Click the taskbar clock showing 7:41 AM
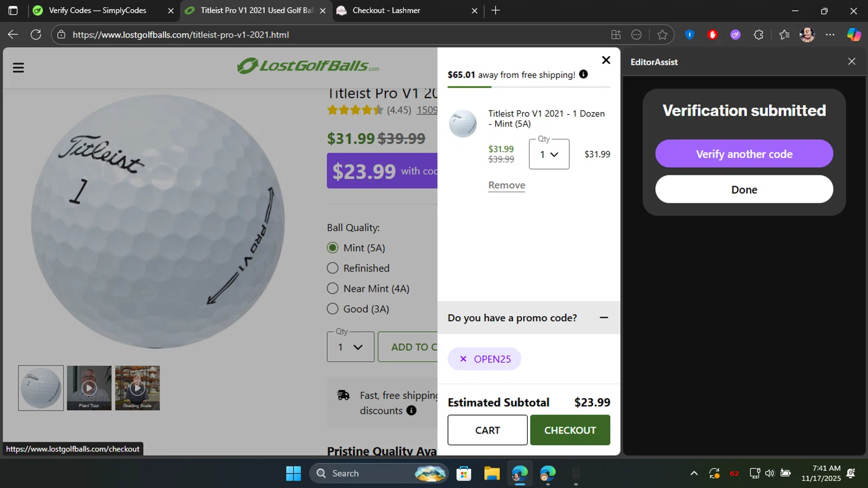The image size is (868, 488). click(x=821, y=473)
